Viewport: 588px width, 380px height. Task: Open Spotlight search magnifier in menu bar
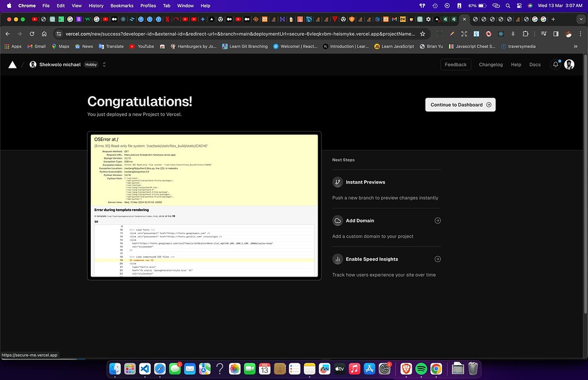[x=507, y=5]
